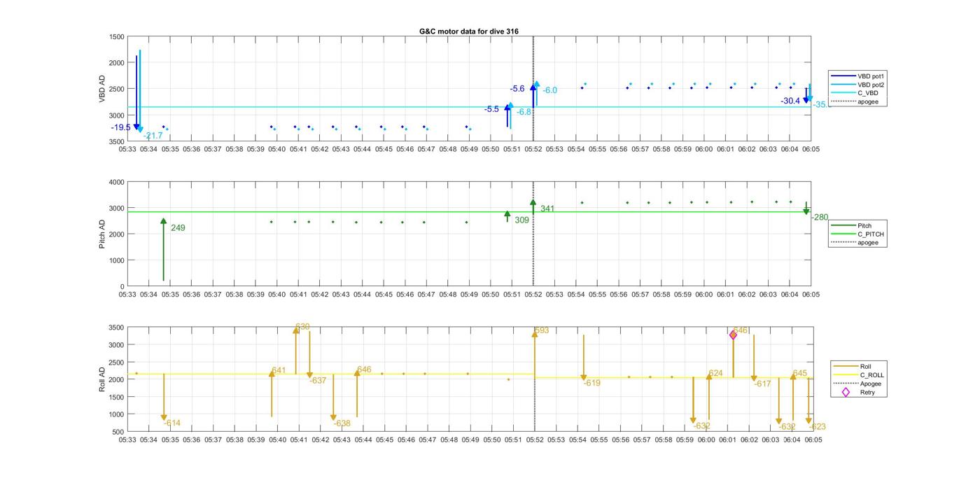Image resolution: width=980 pixels, height=485 pixels.
Task: Click the "-280" pitch data label
Action: [x=820, y=217]
